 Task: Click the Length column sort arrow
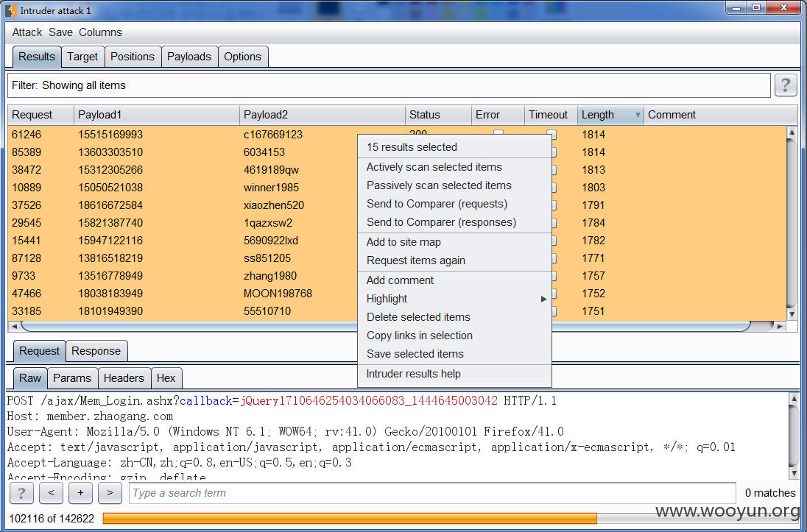point(638,115)
